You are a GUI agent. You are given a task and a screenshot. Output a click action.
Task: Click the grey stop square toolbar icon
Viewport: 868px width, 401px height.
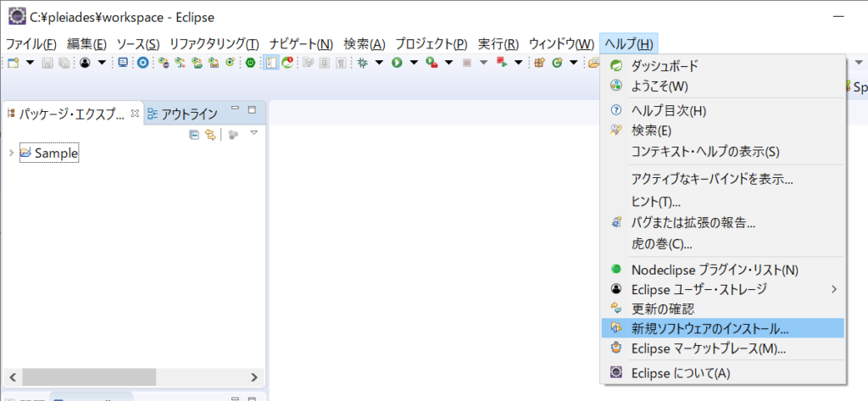pos(467,63)
